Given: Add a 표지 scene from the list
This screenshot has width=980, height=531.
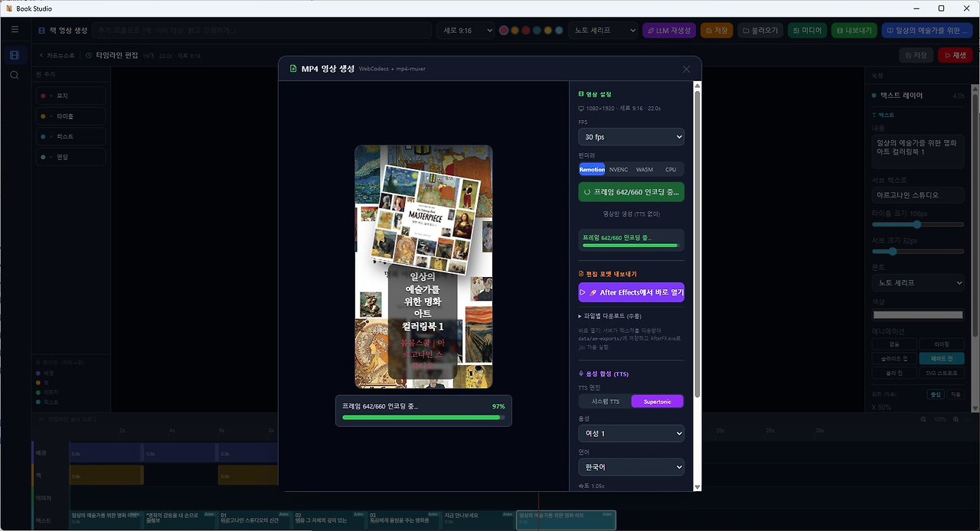Looking at the screenshot, I should (71, 96).
